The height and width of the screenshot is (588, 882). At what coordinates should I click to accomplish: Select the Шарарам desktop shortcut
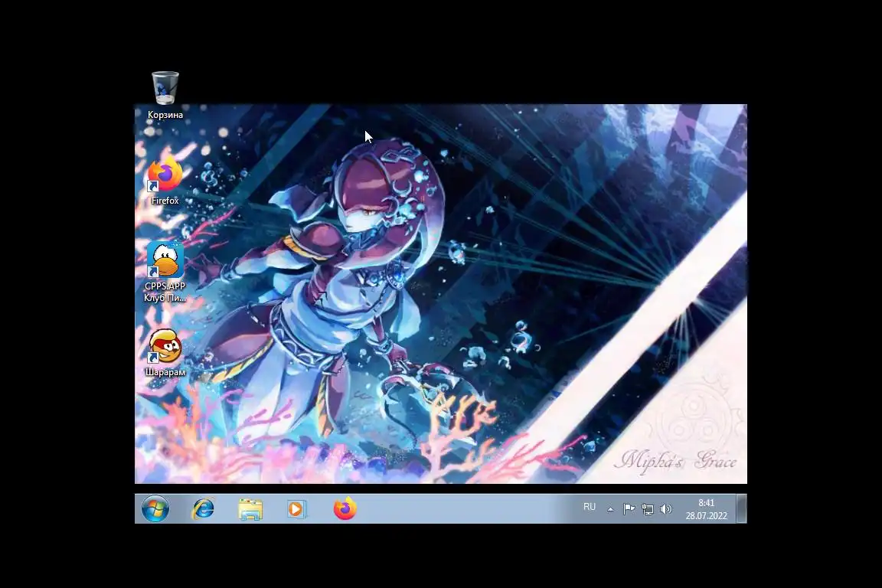pyautogui.click(x=165, y=353)
